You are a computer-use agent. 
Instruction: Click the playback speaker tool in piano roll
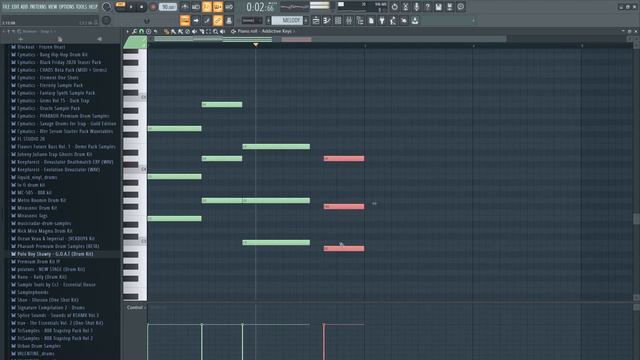coord(223,31)
